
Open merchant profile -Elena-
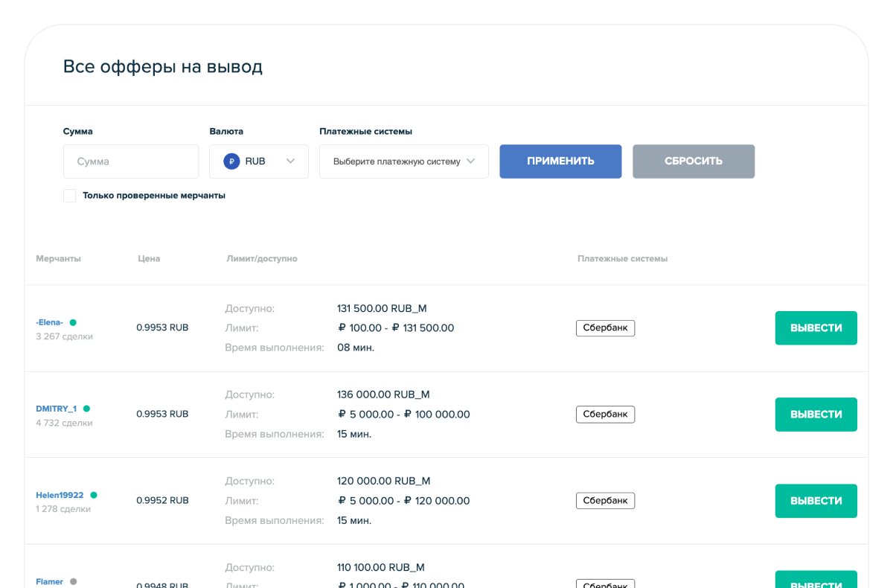[49, 322]
